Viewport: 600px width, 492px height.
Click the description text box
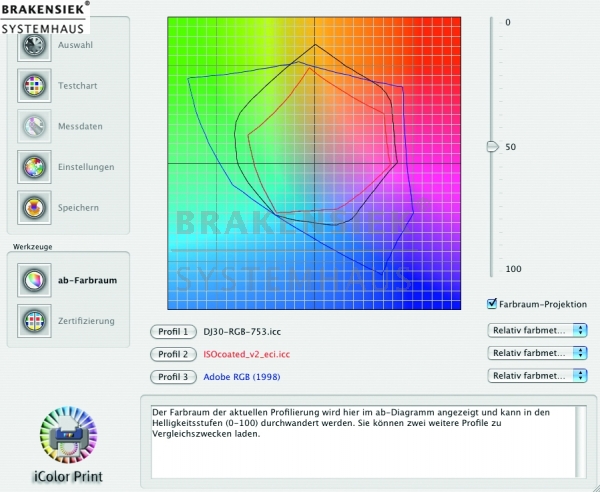(x=364, y=442)
